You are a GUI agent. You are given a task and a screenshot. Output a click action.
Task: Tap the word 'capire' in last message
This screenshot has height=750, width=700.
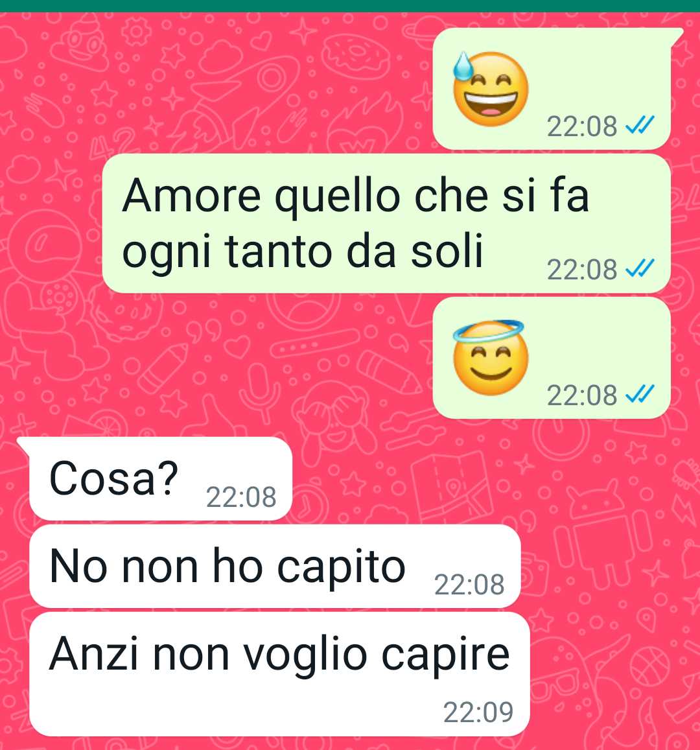(x=445, y=656)
